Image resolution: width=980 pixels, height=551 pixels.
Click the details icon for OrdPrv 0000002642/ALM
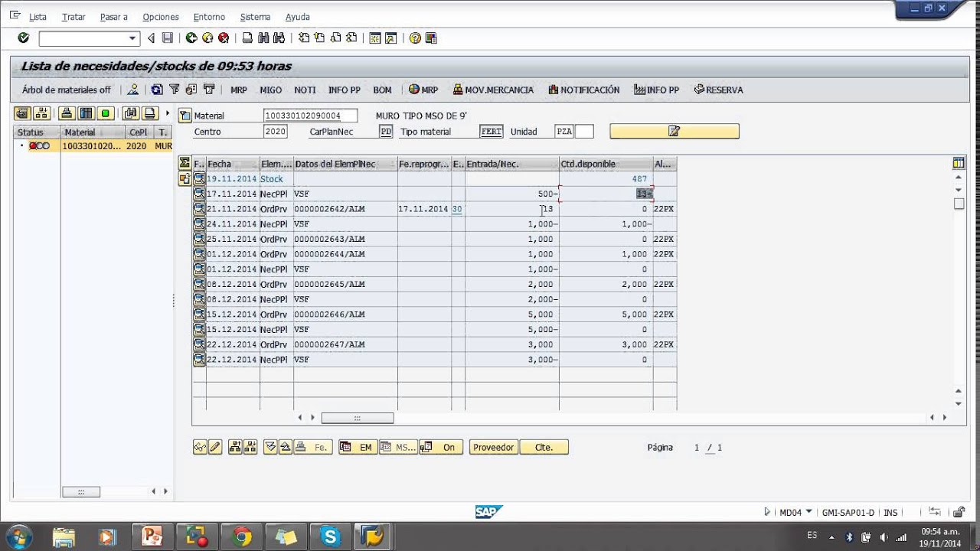[x=199, y=209]
